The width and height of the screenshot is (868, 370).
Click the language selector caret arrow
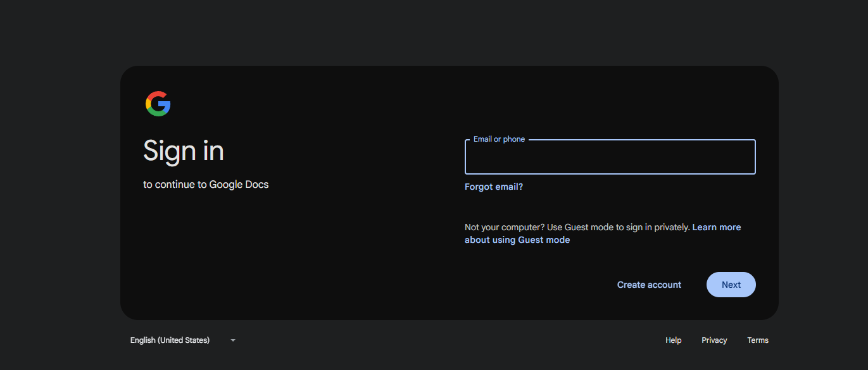point(233,340)
